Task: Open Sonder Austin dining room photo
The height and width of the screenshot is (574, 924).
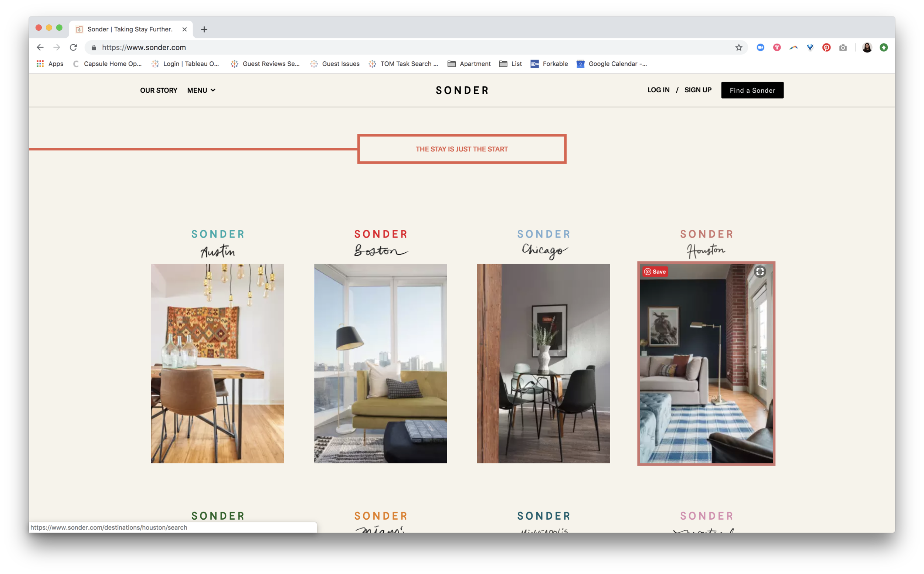Action: (x=217, y=363)
